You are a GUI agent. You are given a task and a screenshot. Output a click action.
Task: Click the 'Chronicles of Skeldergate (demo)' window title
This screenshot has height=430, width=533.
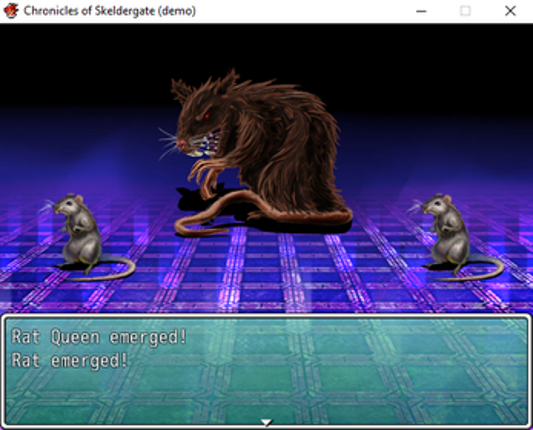(x=109, y=11)
